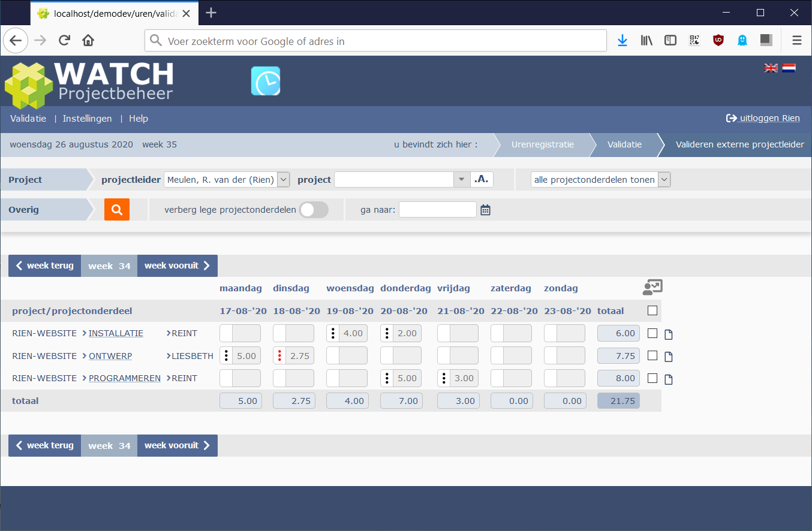
Task: Select Valideren externe projectleider breadcrumb
Action: (x=740, y=144)
